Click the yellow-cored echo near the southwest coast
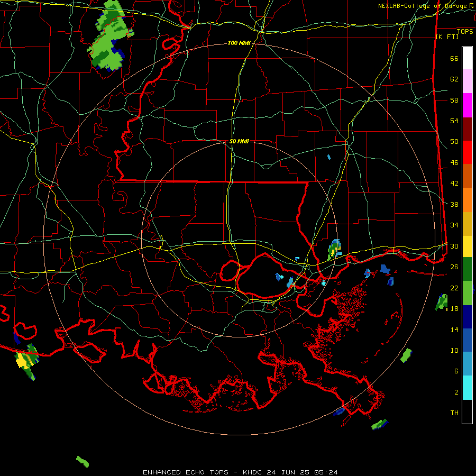The image size is (476, 476). (x=26, y=361)
